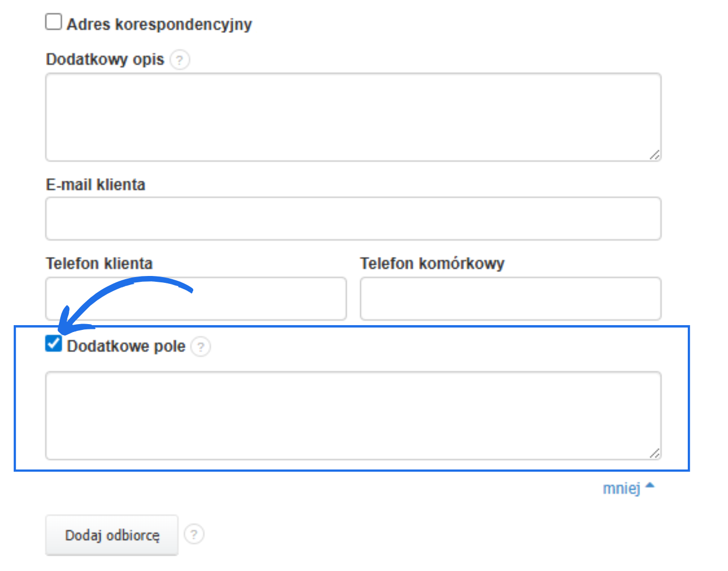Uncheck the Dodatkowe pole checkbox

pyautogui.click(x=53, y=344)
